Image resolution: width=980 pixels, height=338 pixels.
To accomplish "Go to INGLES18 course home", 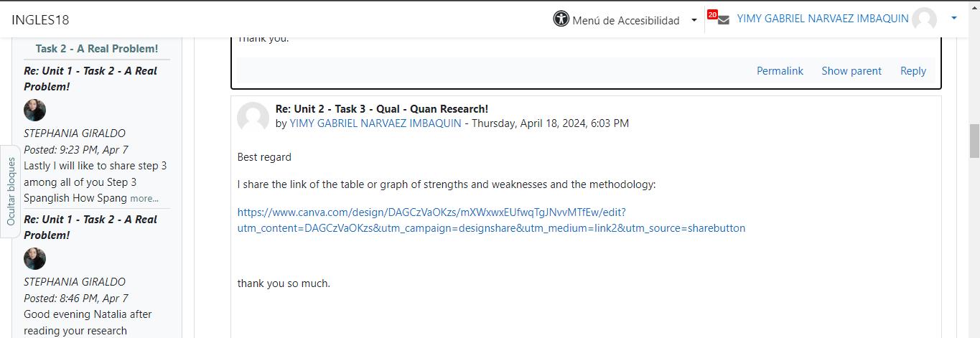I will 40,20.
